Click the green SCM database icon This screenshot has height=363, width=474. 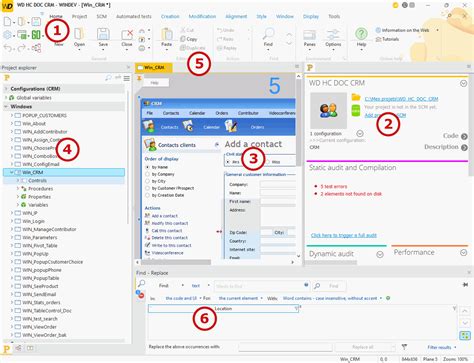(356, 110)
